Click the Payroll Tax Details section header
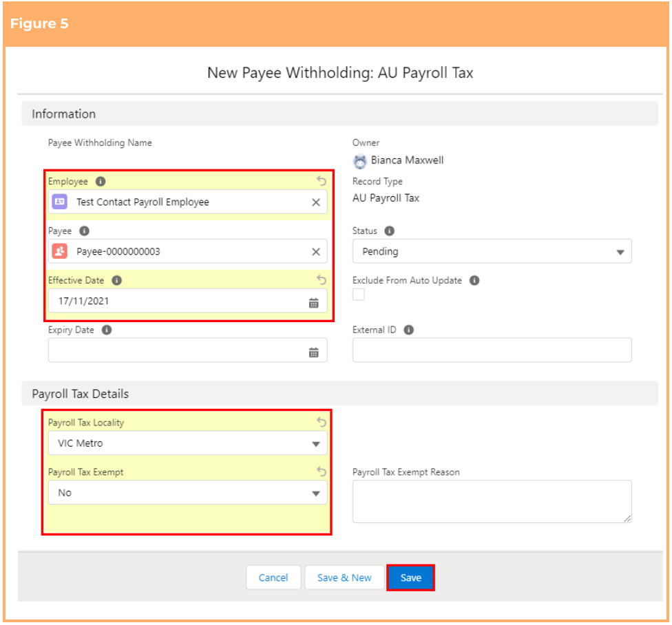The height and width of the screenshot is (625, 672). click(x=340, y=394)
